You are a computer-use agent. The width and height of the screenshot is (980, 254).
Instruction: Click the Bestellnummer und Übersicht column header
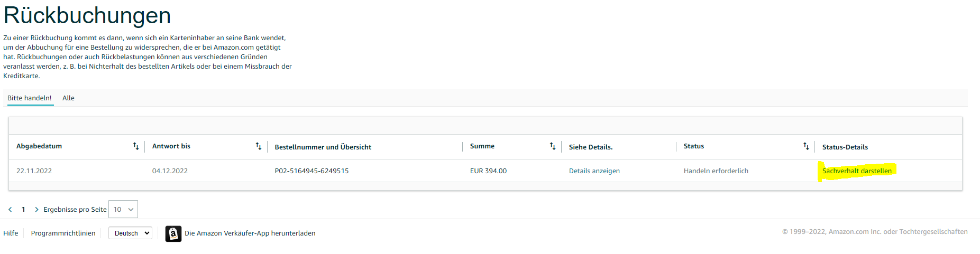(x=323, y=147)
